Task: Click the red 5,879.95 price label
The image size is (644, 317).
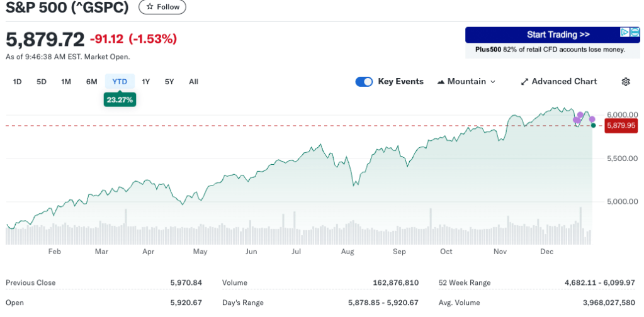Action: click(x=621, y=126)
